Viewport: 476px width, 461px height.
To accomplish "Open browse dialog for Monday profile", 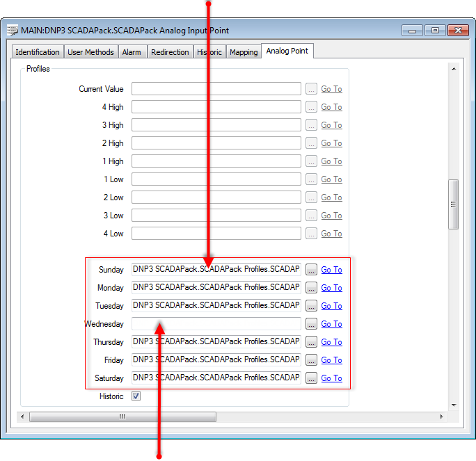I will [311, 288].
